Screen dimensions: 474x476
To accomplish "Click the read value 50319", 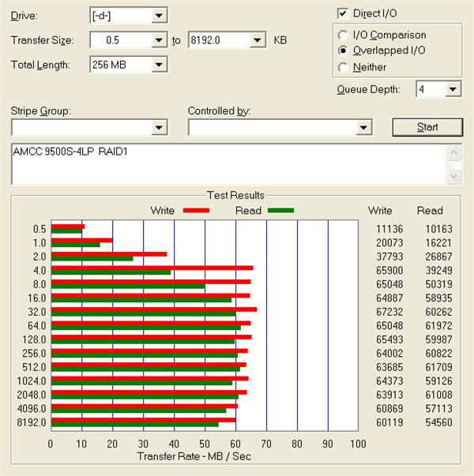I will tap(438, 284).
